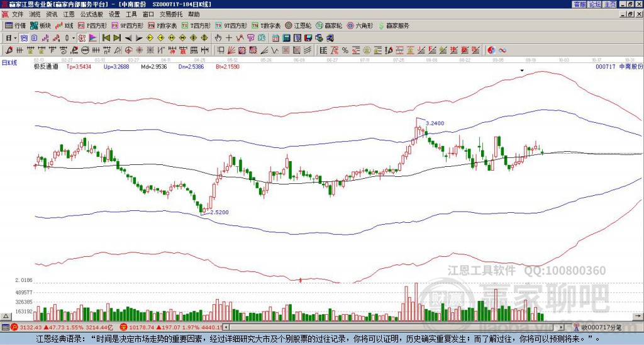Viewport: 644px width, 345px height.
Task: Click the 000717 中南股份 stock label
Action: click(619, 66)
